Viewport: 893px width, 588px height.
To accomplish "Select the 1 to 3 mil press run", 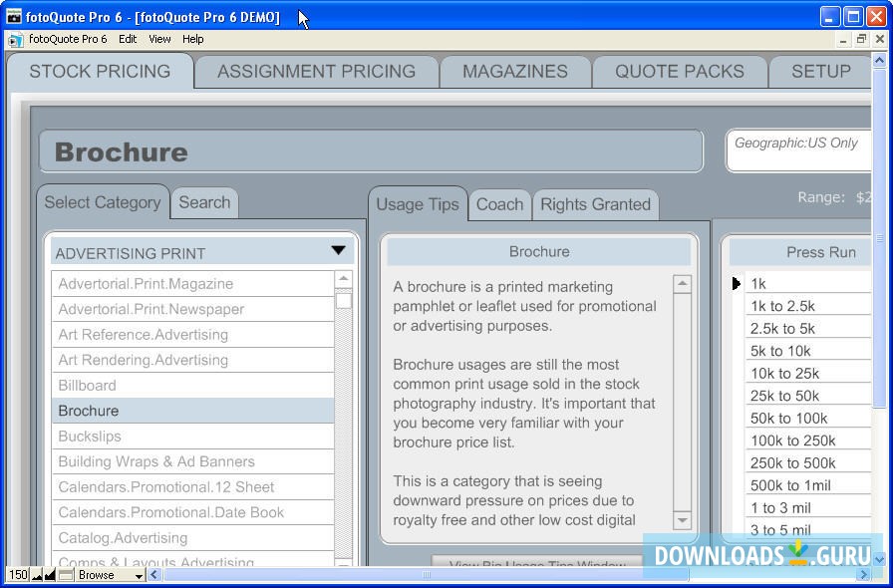I will click(x=807, y=507).
